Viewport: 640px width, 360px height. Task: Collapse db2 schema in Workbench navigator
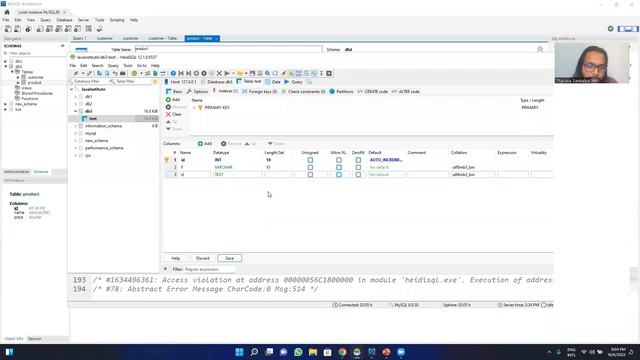click(6, 66)
